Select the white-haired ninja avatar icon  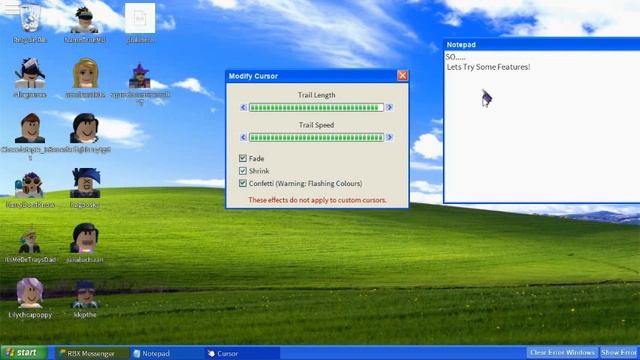(x=30, y=73)
